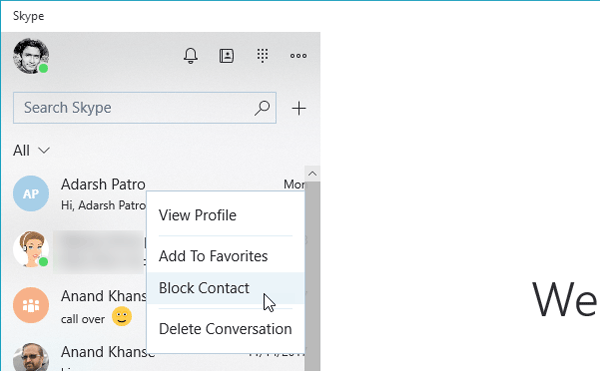Choose Delete Conversation menu entry
The width and height of the screenshot is (600, 371).
[x=226, y=329]
